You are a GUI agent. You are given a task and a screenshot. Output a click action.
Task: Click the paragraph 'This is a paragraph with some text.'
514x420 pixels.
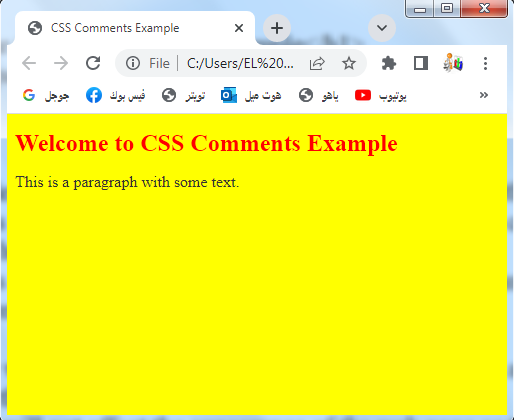[x=127, y=182]
